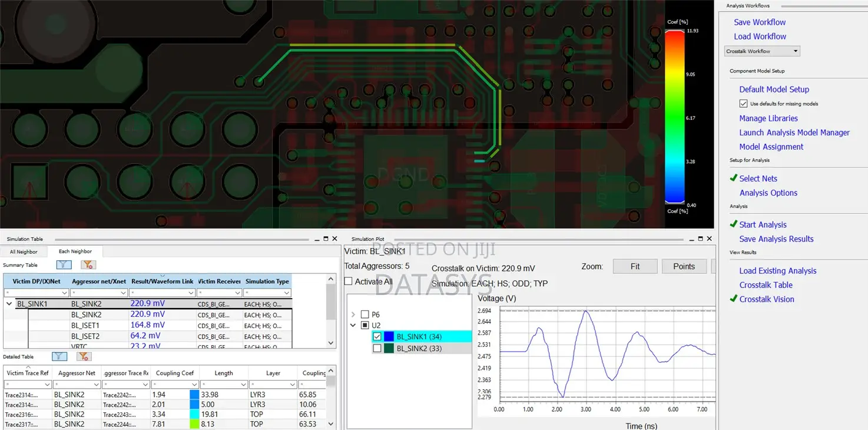Select detailed row with coefficient 7.81
This screenshot has width=868, height=430.
click(165, 424)
